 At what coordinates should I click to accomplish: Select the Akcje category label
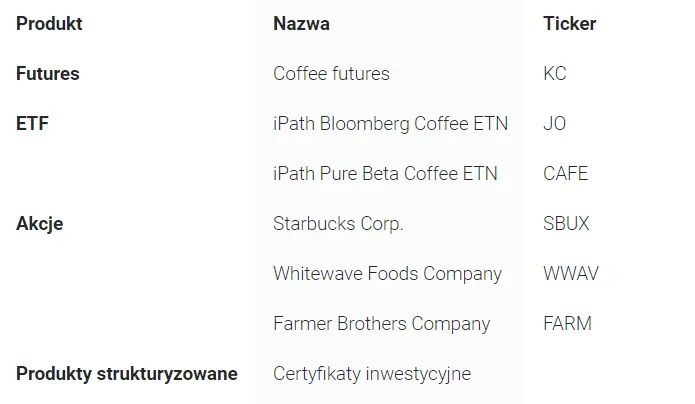(x=39, y=224)
